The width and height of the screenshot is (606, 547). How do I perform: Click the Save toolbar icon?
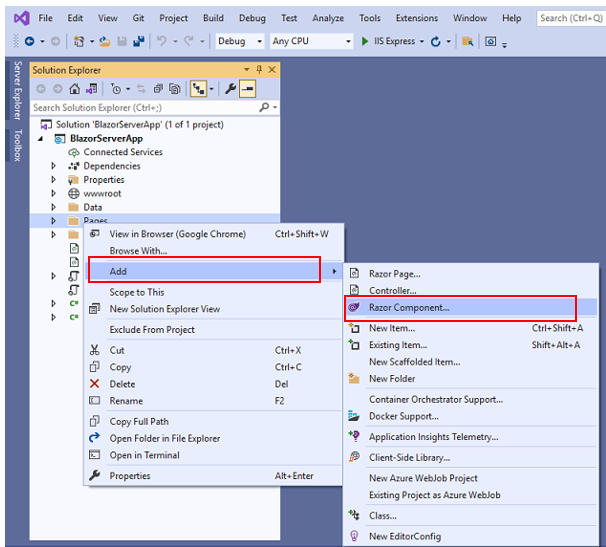(x=122, y=41)
